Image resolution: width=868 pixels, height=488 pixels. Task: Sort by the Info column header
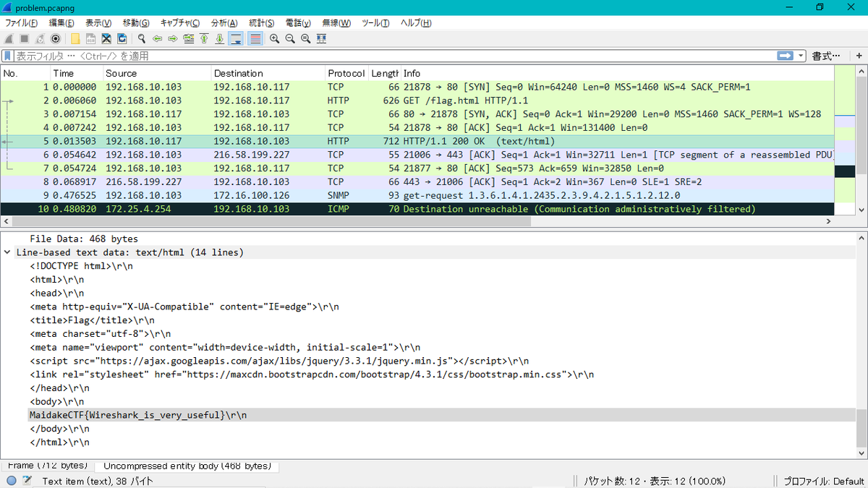tap(616, 73)
